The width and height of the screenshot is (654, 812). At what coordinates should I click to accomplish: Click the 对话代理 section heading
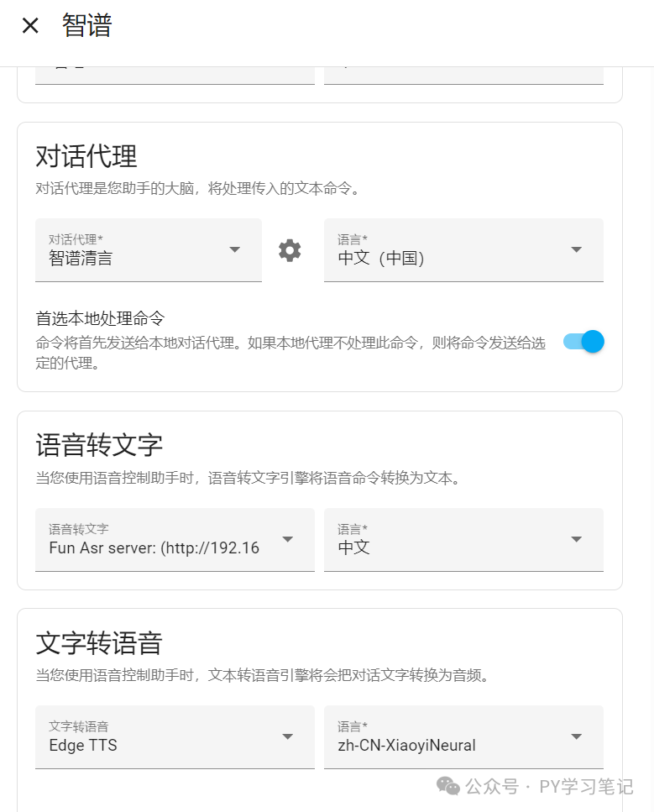coord(86,156)
